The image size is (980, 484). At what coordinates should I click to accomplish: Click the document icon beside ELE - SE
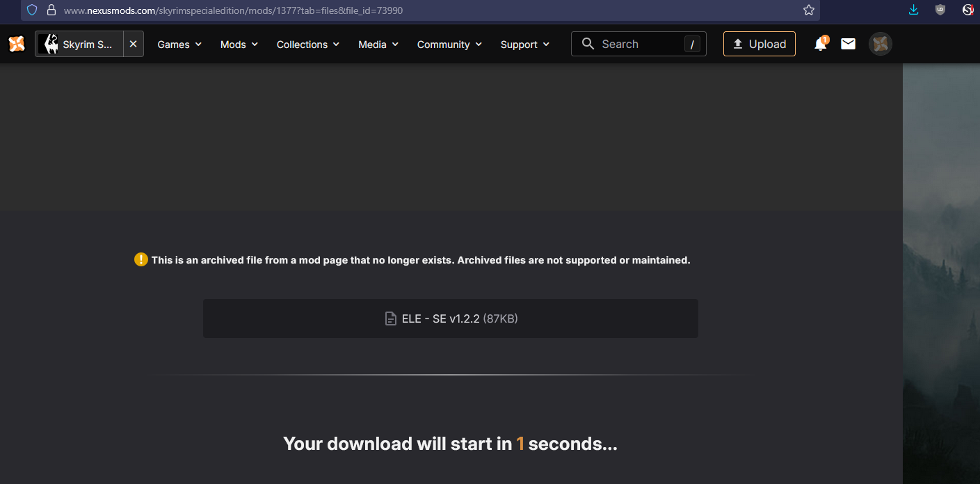coord(391,318)
